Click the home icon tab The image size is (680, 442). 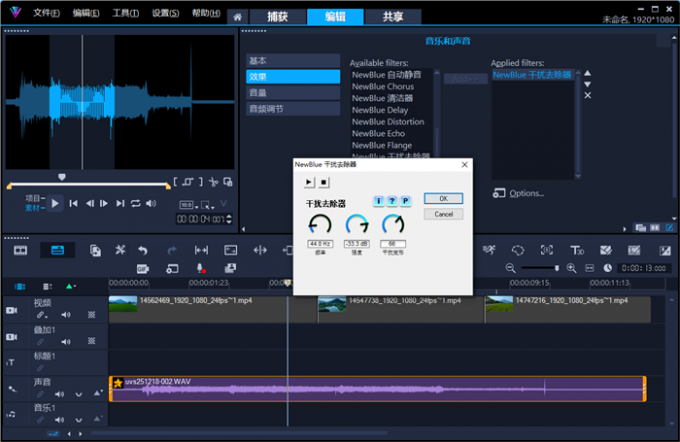point(238,17)
